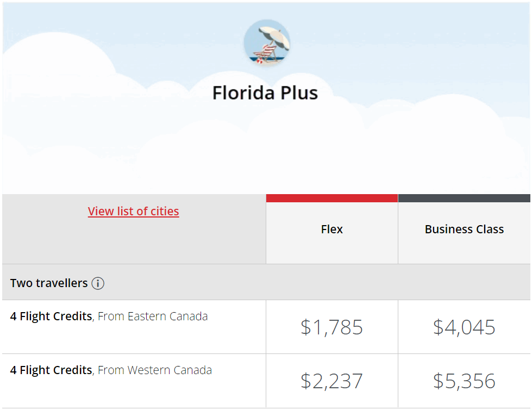
Task: Click the Flex cell in the Two travellers row
Action: coord(331,282)
